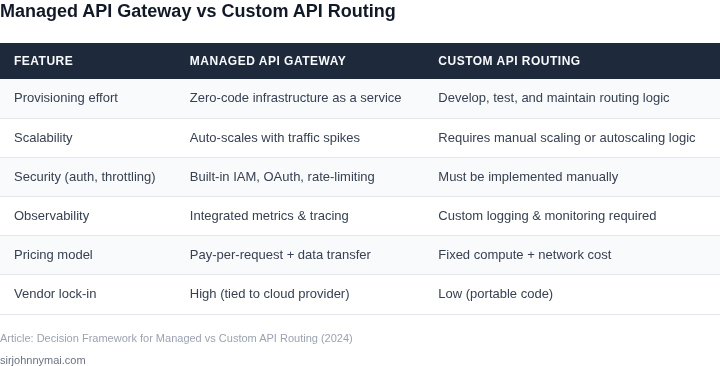The height and width of the screenshot is (366, 720).
Task: Select 'Custom logging & monitoring required' cell
Action: 547,216
